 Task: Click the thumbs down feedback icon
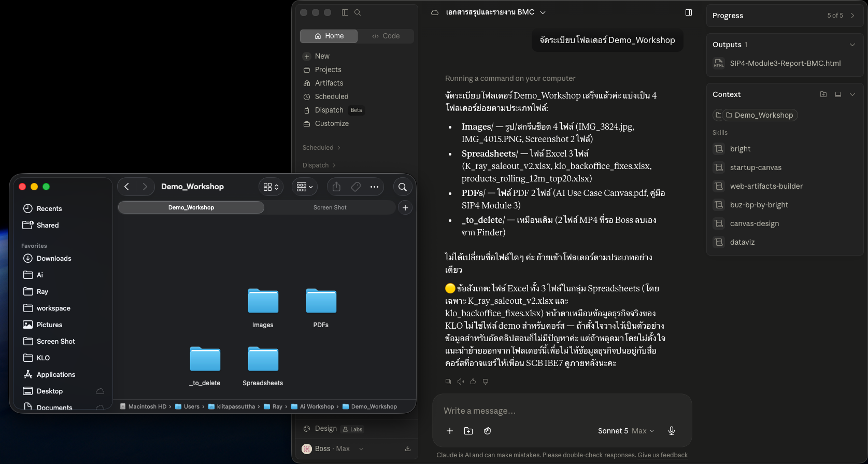coord(486,382)
